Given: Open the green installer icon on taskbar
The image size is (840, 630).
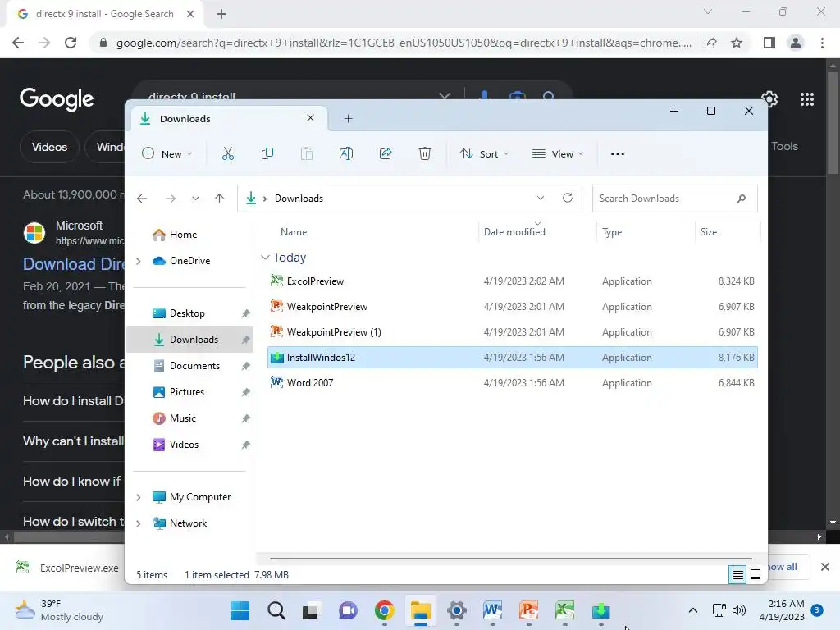Looking at the screenshot, I should 600,610.
